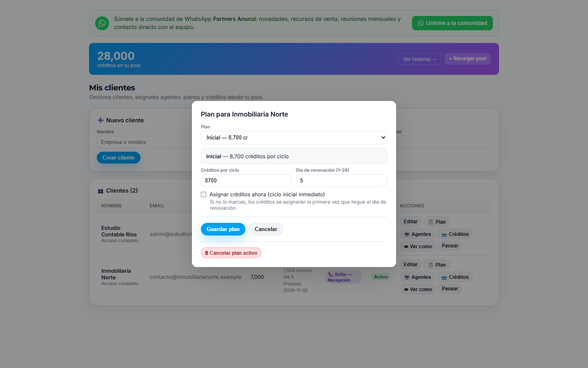Click the Cancelar plan activo trash button
This screenshot has height=368, width=588.
pos(231,253)
